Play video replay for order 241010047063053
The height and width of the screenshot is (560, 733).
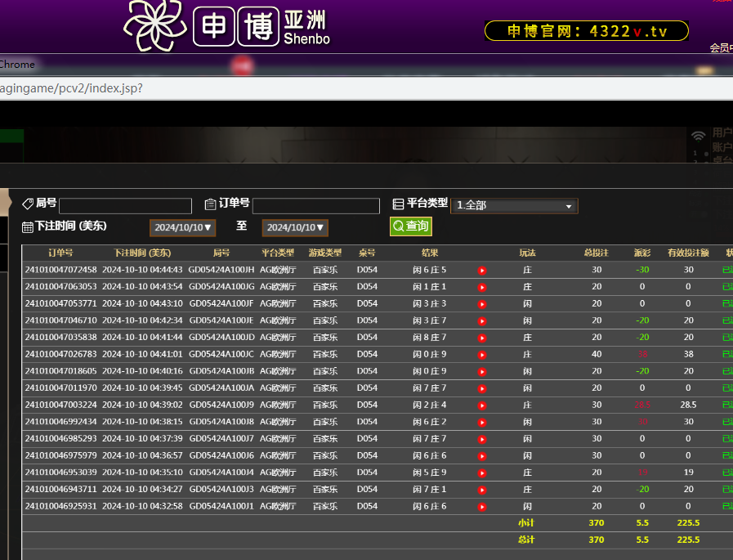[482, 287]
